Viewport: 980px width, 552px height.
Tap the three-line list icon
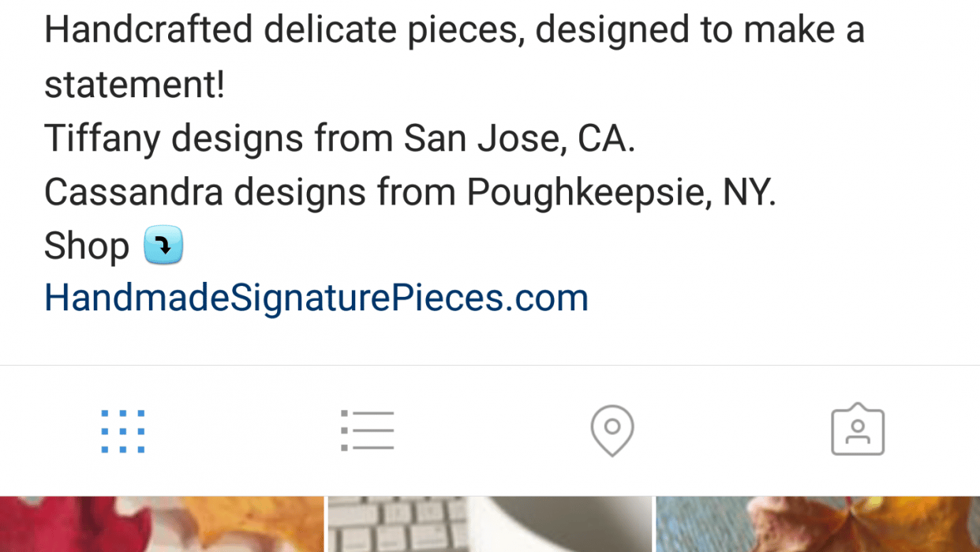[368, 430]
